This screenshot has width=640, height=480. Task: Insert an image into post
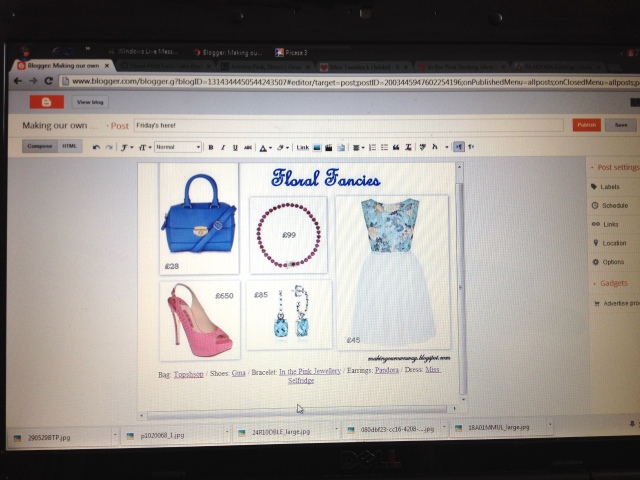coord(317,147)
